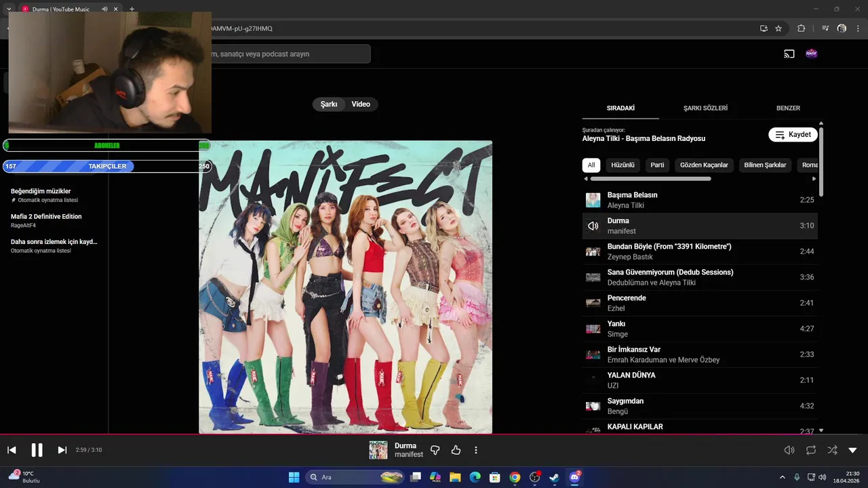Click the cast to device icon
The image size is (868, 488).
789,54
